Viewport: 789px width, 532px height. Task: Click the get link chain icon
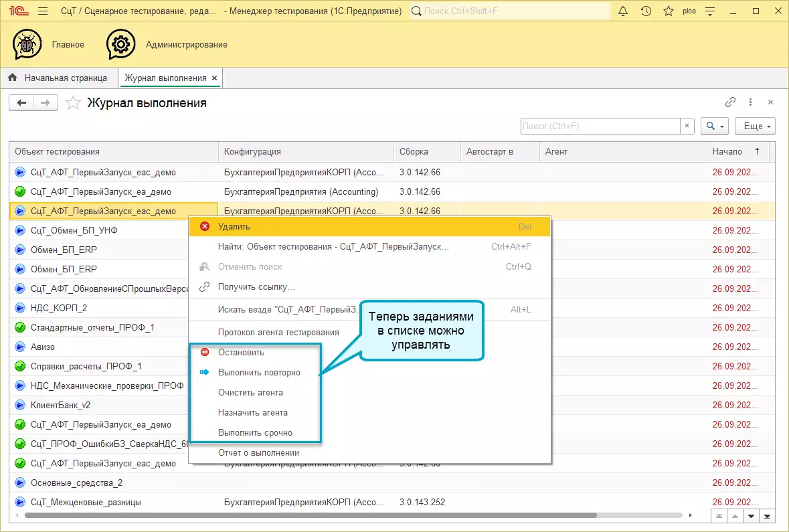730,102
